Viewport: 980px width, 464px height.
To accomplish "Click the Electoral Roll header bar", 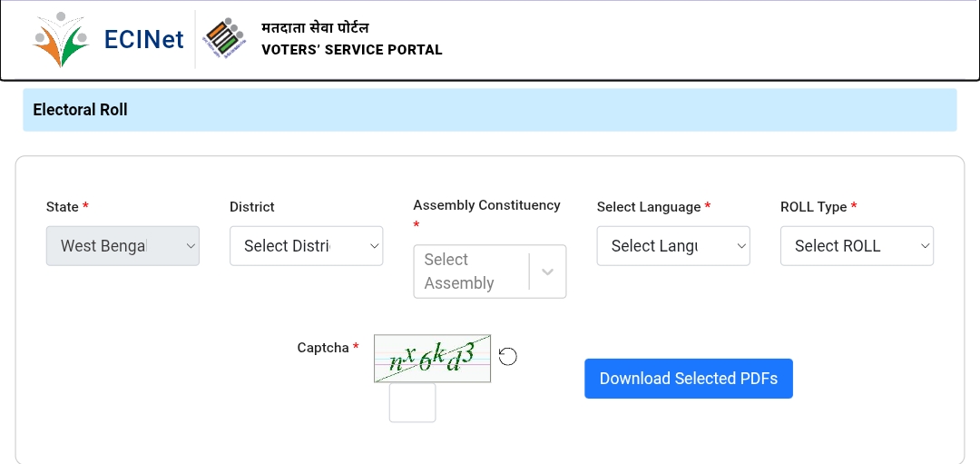I will pyautogui.click(x=490, y=110).
